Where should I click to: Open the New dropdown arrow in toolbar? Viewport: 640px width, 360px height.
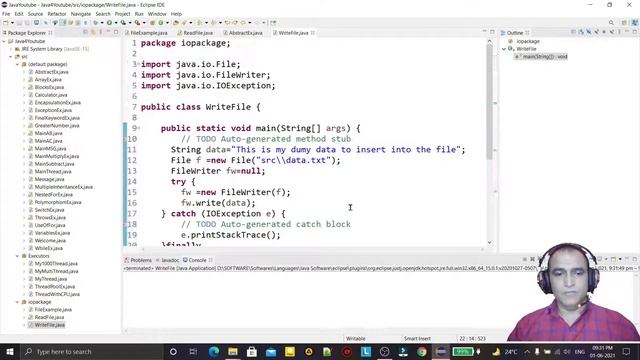(x=12, y=23)
